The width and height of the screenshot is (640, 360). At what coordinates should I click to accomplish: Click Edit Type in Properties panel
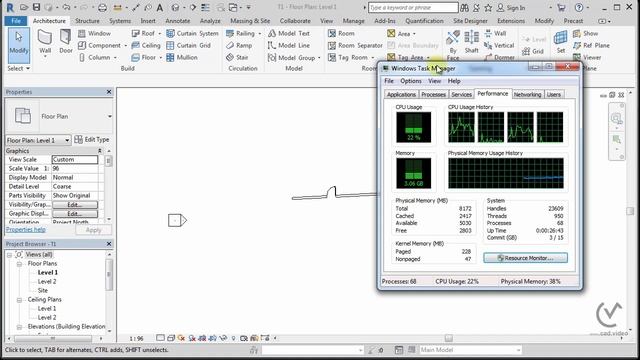(92, 140)
